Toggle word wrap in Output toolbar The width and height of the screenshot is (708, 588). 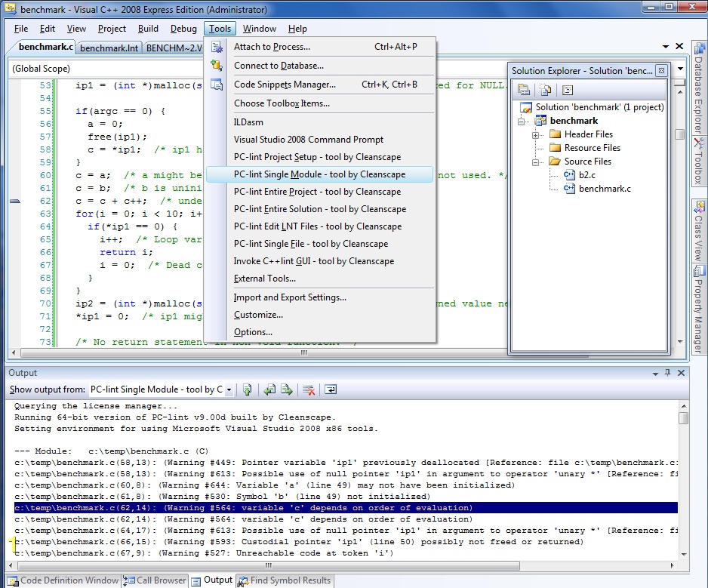(x=331, y=389)
